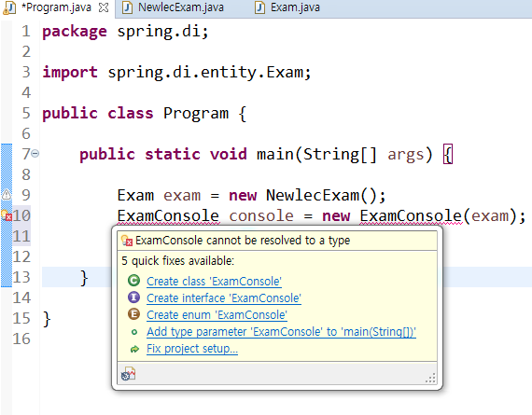This screenshot has width=532, height=415.
Task: Close the *Program.java tab
Action: click(x=104, y=7)
